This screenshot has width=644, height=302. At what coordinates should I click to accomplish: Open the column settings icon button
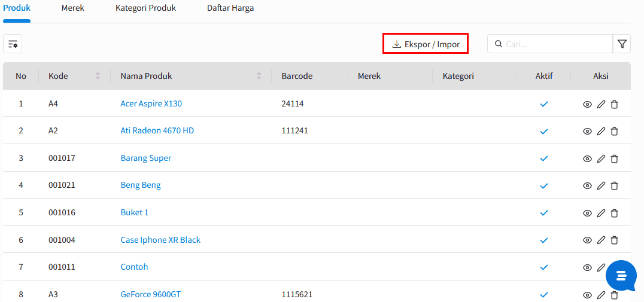click(13, 44)
